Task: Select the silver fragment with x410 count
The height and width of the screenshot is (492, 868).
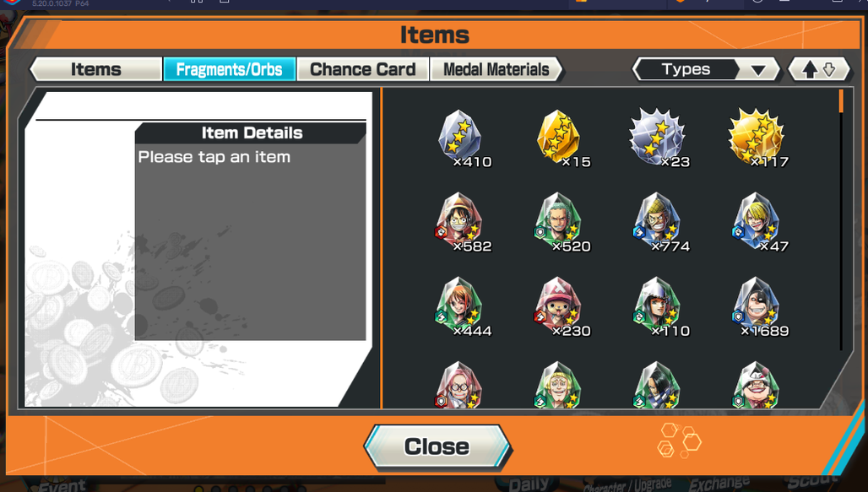Action: pos(462,138)
